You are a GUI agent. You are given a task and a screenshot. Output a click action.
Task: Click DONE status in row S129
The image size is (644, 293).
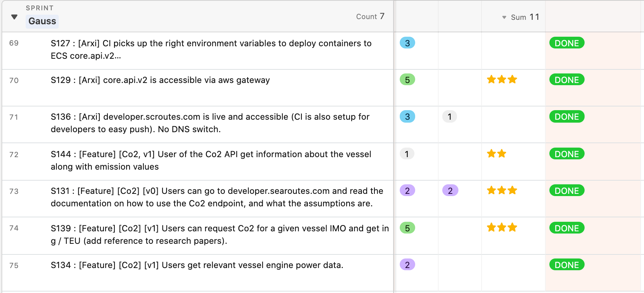[567, 80]
